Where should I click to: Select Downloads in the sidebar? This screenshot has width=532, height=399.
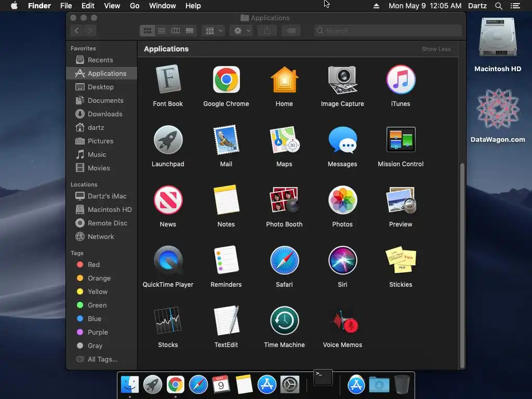(x=101, y=114)
